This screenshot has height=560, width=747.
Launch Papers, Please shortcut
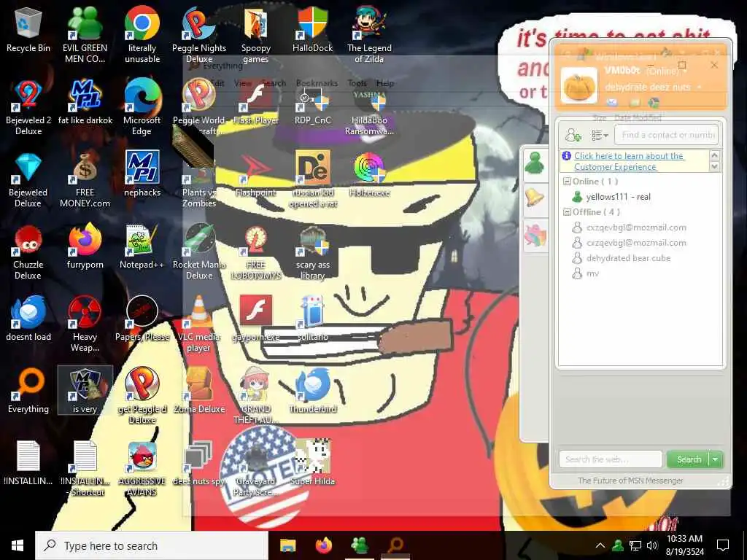pyautogui.click(x=142, y=319)
